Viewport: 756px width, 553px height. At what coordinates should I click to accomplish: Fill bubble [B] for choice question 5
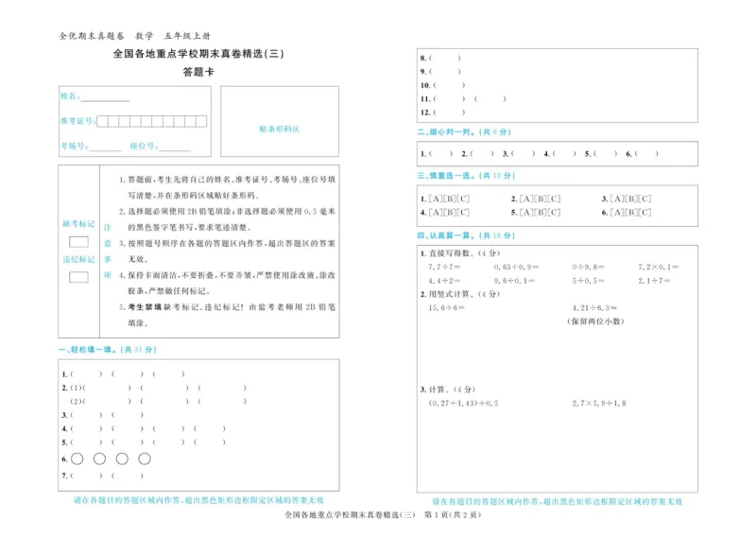541,212
